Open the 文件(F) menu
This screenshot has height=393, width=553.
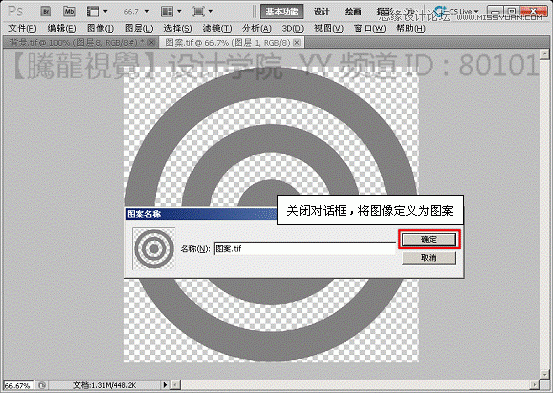click(22, 28)
